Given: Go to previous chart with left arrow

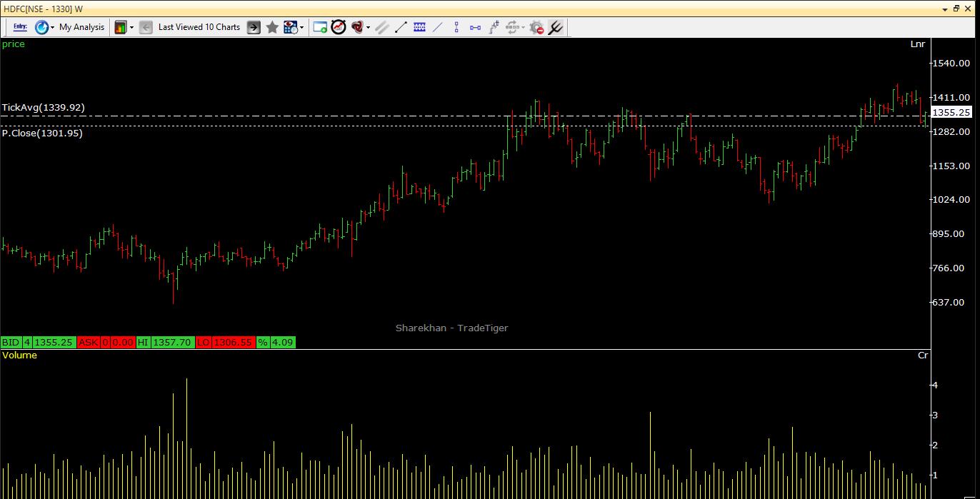Looking at the screenshot, I should coord(146,27).
